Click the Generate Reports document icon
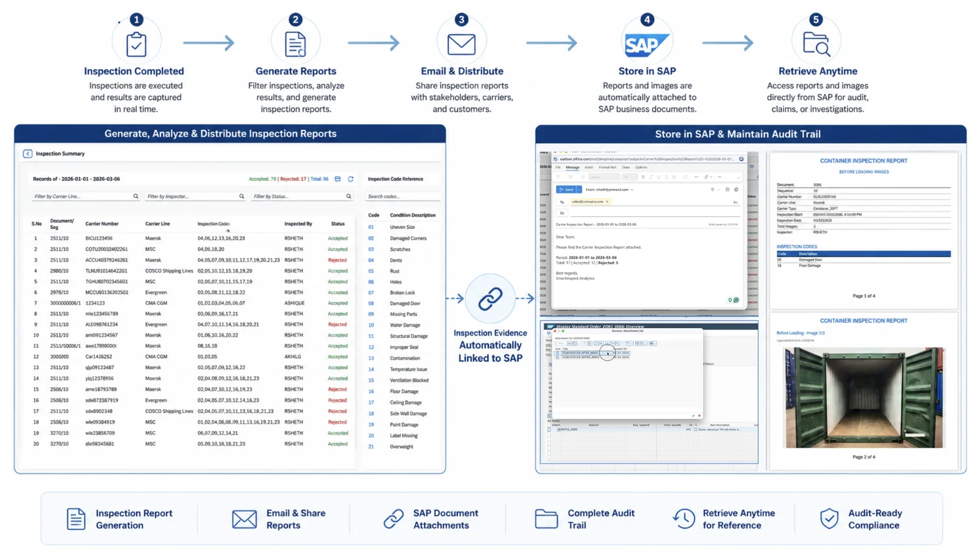The height and width of the screenshot is (559, 980). point(295,44)
